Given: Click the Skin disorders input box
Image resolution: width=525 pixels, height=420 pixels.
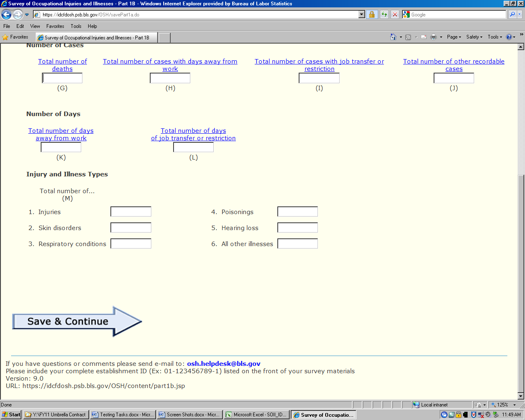Looking at the screenshot, I should 131,228.
